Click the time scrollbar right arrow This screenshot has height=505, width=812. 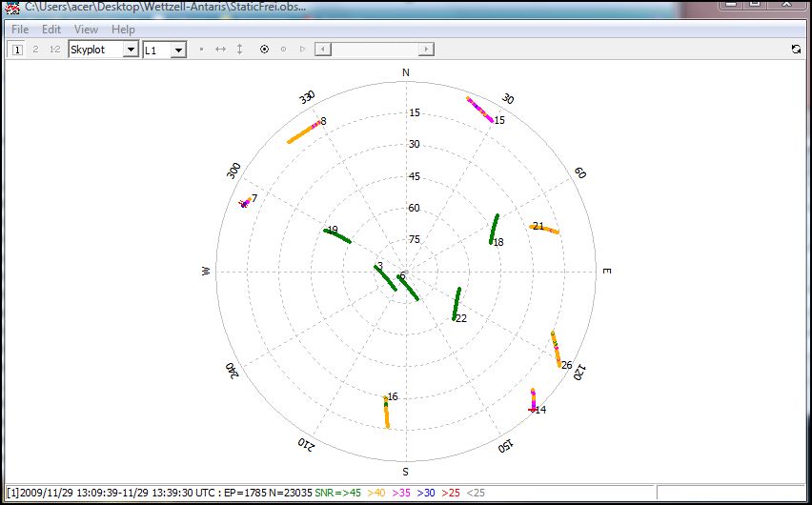click(427, 50)
